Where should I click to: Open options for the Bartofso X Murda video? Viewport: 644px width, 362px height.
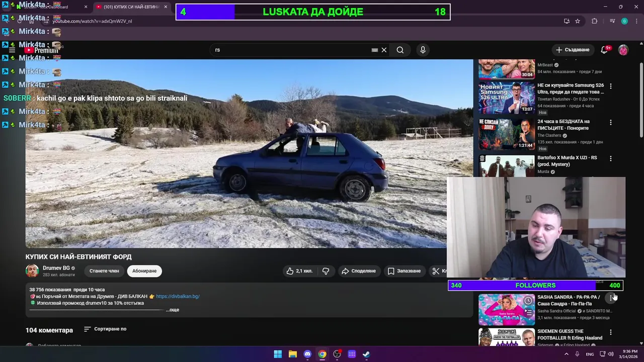click(611, 158)
